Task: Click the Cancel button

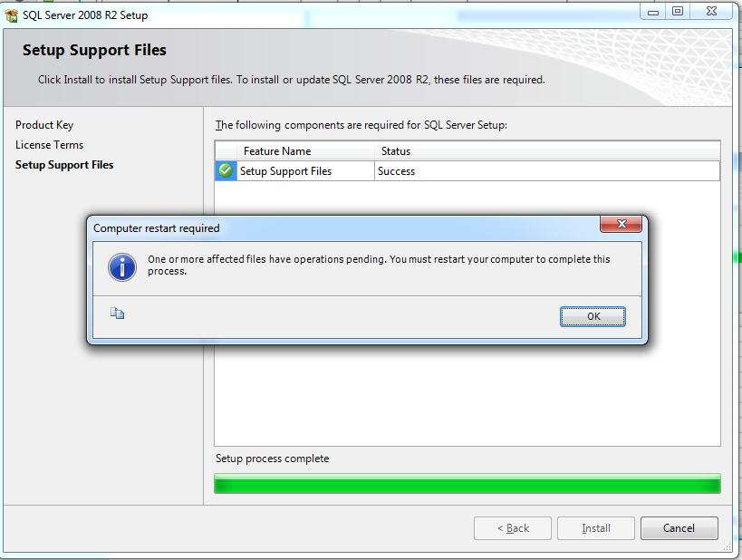Action: coord(679,528)
